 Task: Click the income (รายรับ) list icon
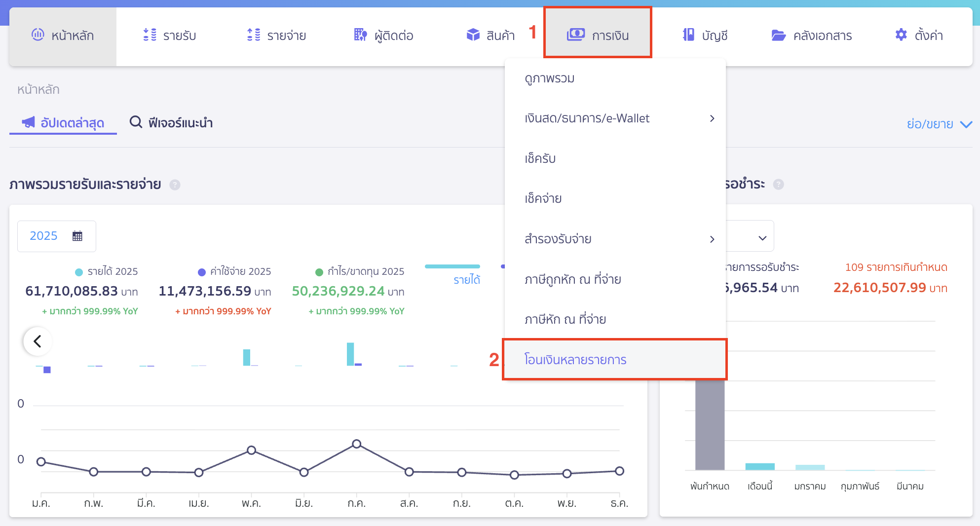point(150,35)
